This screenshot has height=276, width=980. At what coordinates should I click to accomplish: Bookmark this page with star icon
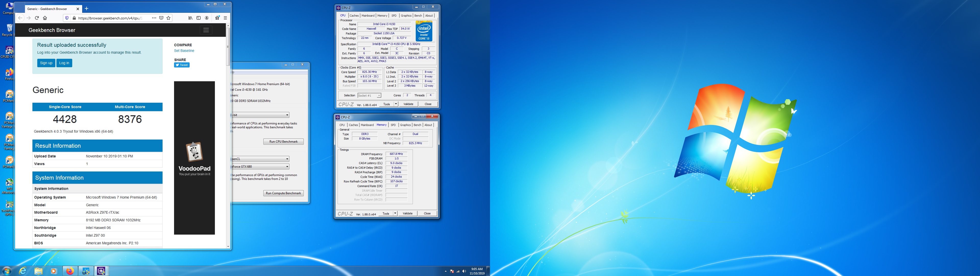168,18
